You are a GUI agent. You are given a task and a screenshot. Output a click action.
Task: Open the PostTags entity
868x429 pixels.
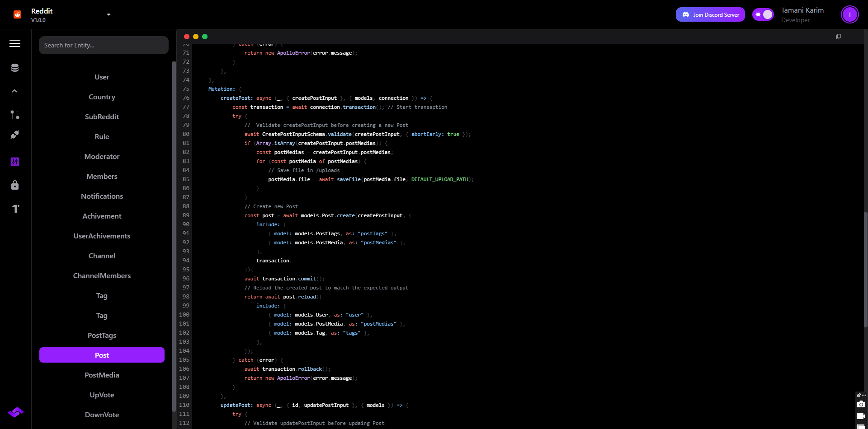102,335
